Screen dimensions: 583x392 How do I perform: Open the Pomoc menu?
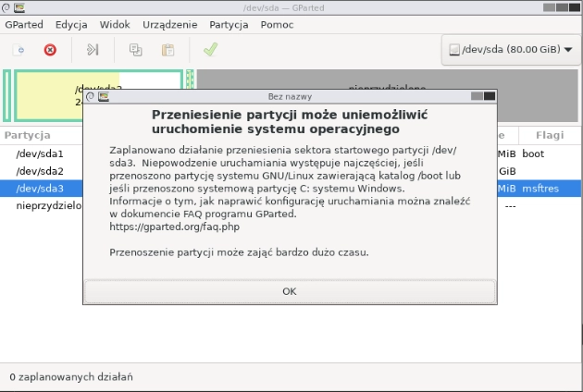pos(278,25)
